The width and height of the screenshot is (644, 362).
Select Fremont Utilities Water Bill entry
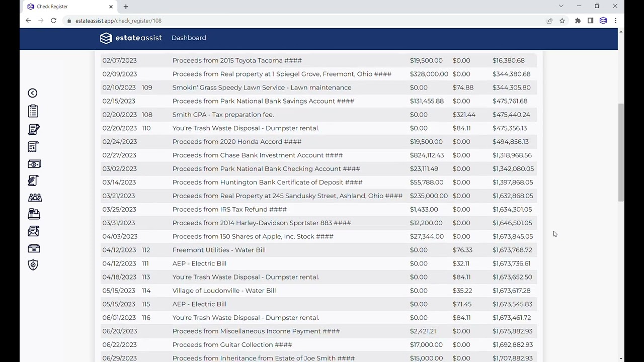coord(318,250)
